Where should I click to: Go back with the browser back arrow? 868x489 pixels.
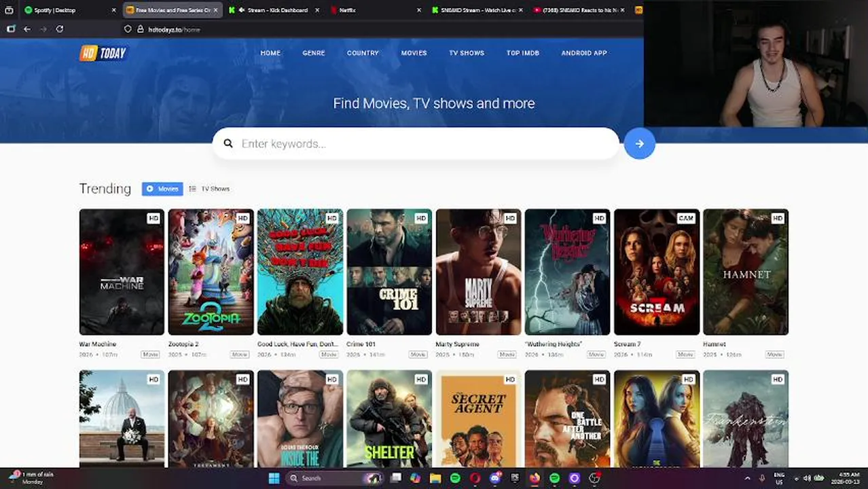click(x=27, y=29)
